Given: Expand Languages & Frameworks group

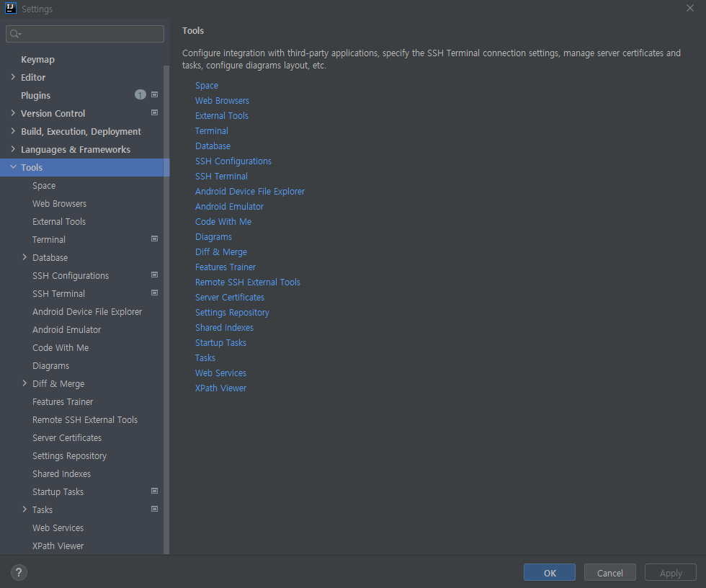Looking at the screenshot, I should [13, 149].
